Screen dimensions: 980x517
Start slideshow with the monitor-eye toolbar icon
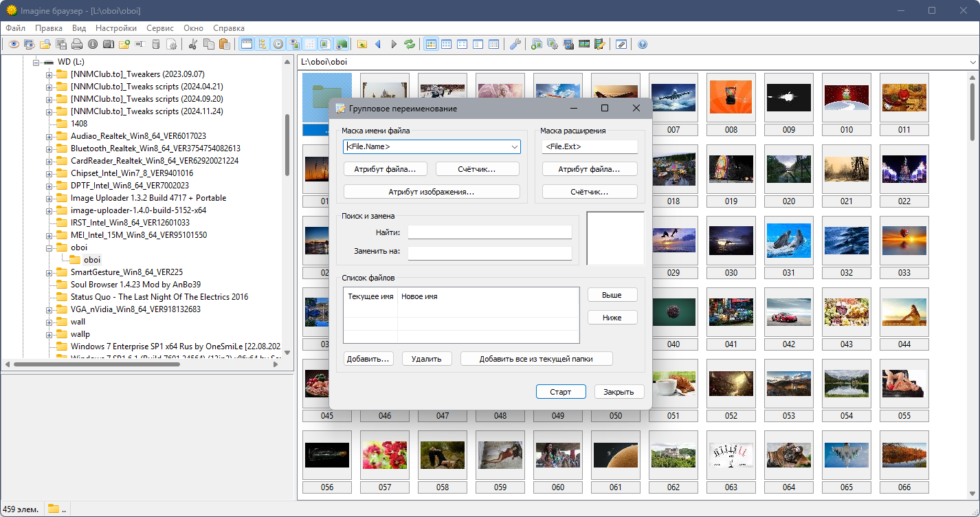pos(30,44)
